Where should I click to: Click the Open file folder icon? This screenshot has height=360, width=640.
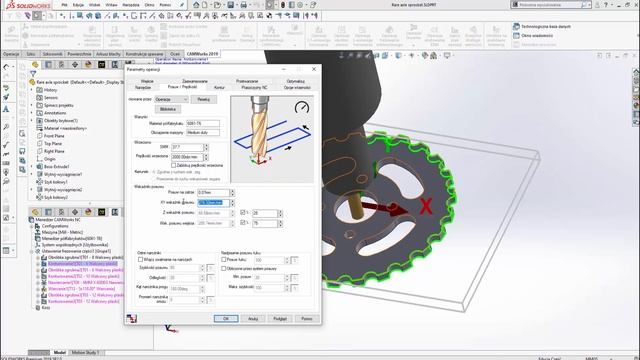(217, 5)
